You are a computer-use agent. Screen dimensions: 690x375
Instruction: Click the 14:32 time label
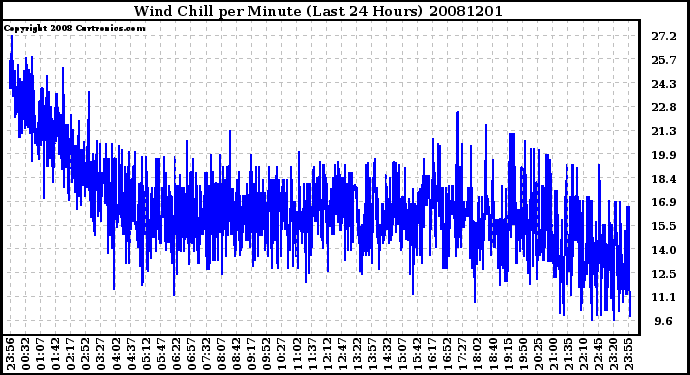[x=387, y=354]
